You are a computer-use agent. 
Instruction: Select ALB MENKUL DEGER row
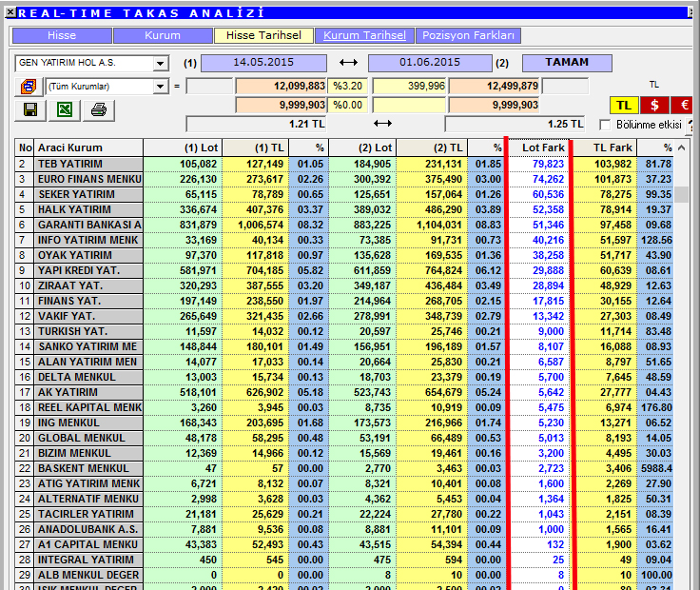point(343,575)
